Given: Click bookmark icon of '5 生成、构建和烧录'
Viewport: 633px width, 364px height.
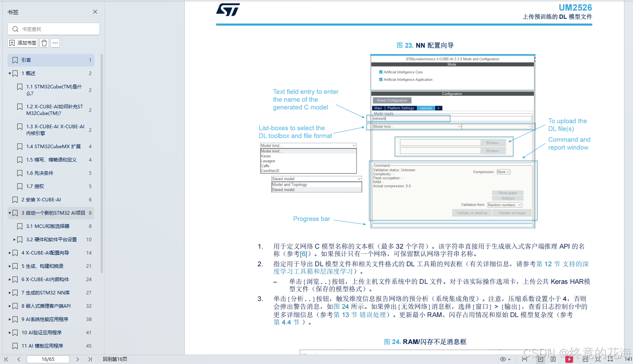Looking at the screenshot, I should (15, 266).
